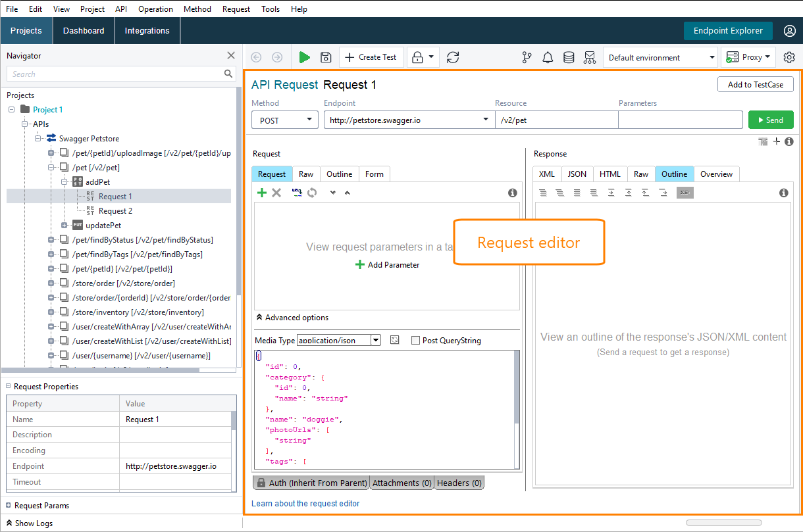This screenshot has height=532, width=803.
Task: Open the user account icon
Action: click(790, 31)
